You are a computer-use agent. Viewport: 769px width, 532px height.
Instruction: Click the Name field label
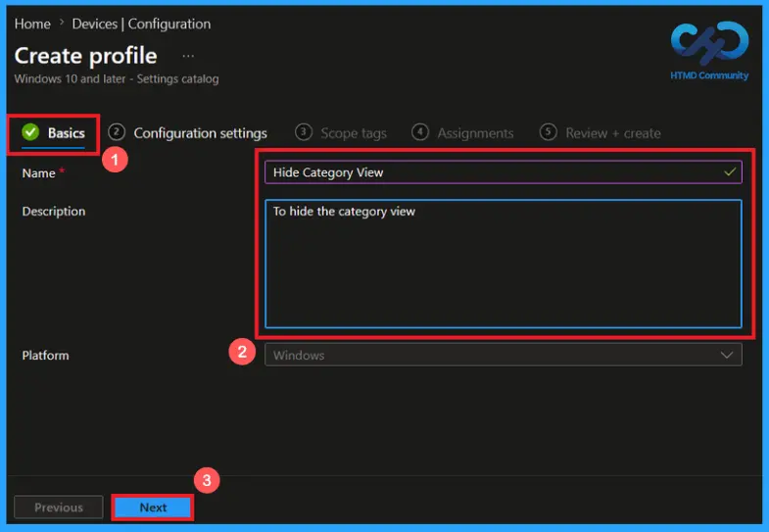click(x=39, y=173)
